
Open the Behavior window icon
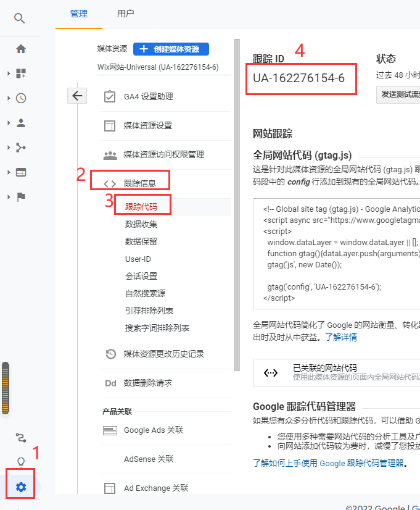[21, 172]
